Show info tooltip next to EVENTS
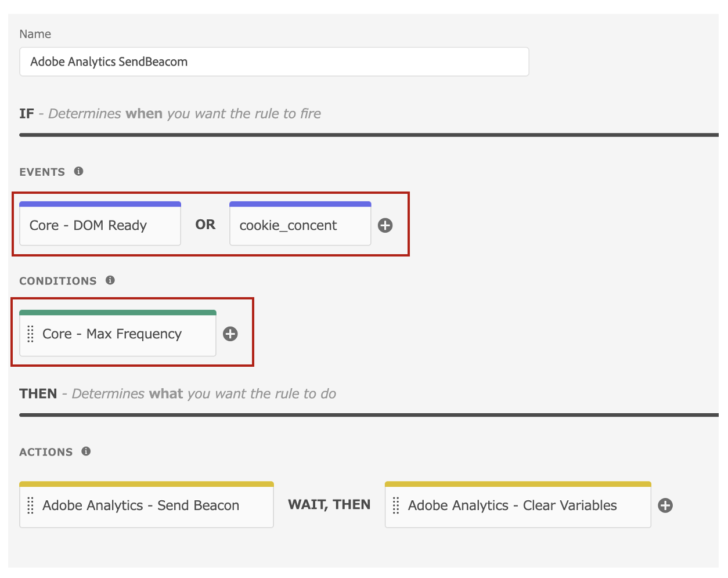Viewport: 728px width, 578px height. coord(79,171)
